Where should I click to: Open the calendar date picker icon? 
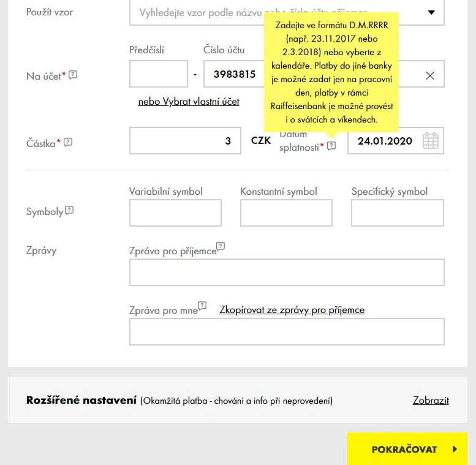click(x=431, y=141)
